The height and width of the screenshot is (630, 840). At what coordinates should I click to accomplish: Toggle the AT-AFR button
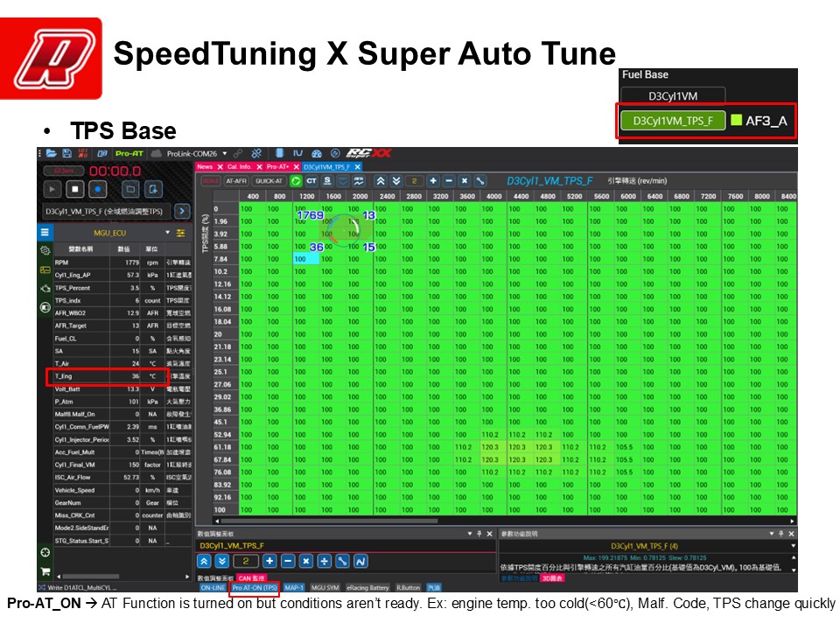pos(235,180)
